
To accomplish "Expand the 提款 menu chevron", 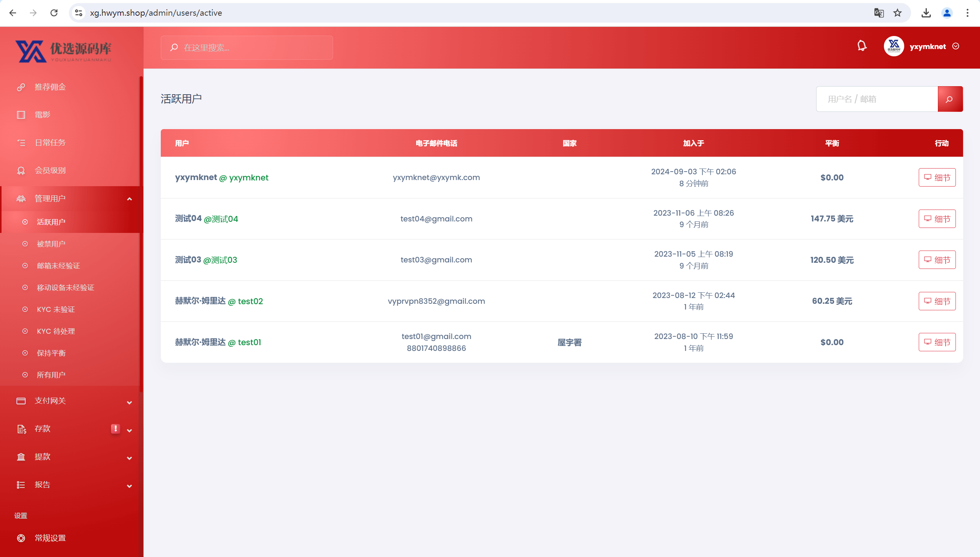I will point(129,458).
